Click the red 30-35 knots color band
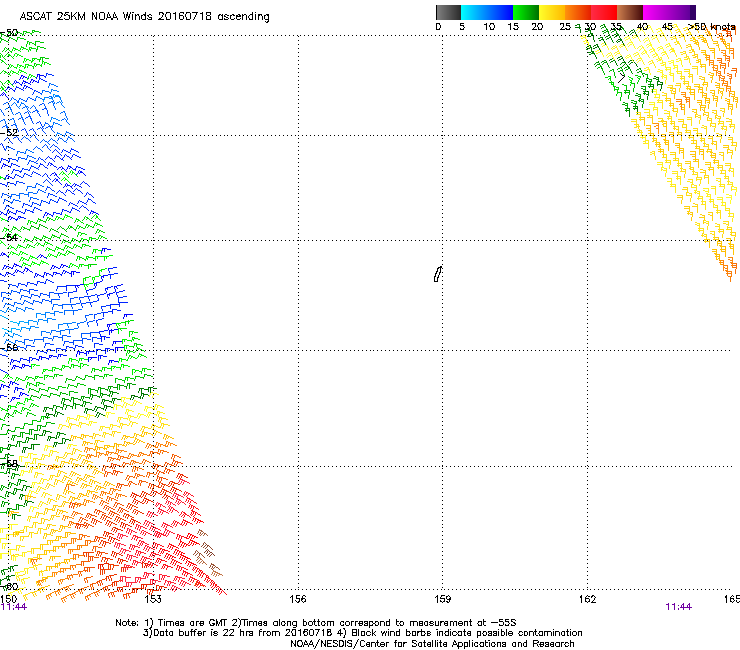The width and height of the screenshot is (740, 650). click(x=604, y=12)
